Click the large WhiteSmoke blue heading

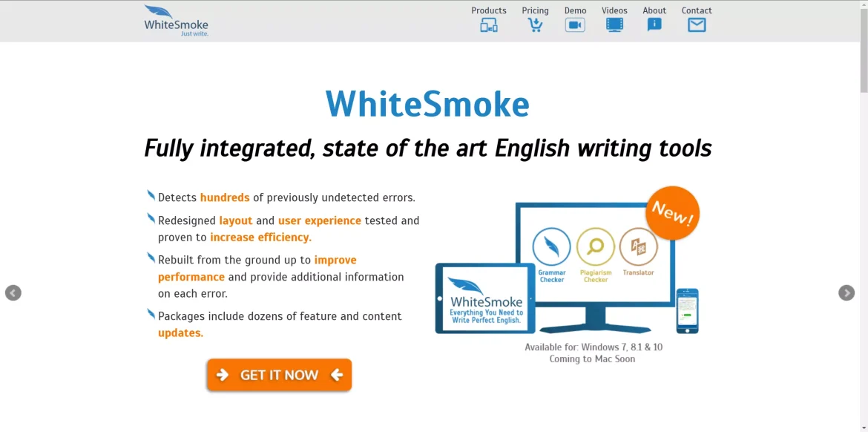tap(427, 104)
